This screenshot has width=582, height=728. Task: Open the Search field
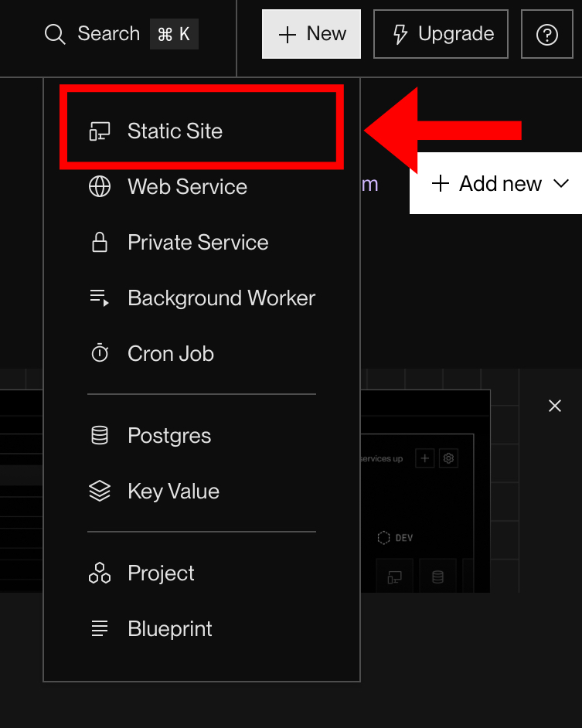pos(121,34)
